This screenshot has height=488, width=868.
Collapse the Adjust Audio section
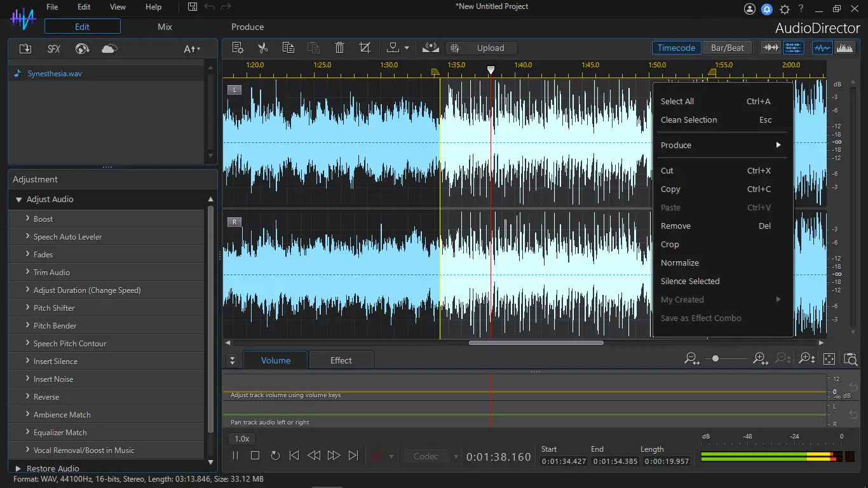pyautogui.click(x=19, y=200)
